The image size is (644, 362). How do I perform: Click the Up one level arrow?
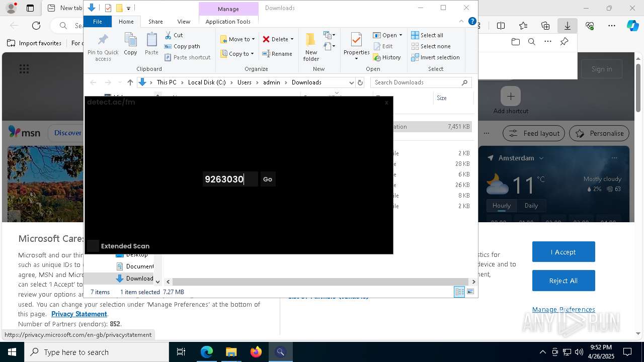point(130,82)
